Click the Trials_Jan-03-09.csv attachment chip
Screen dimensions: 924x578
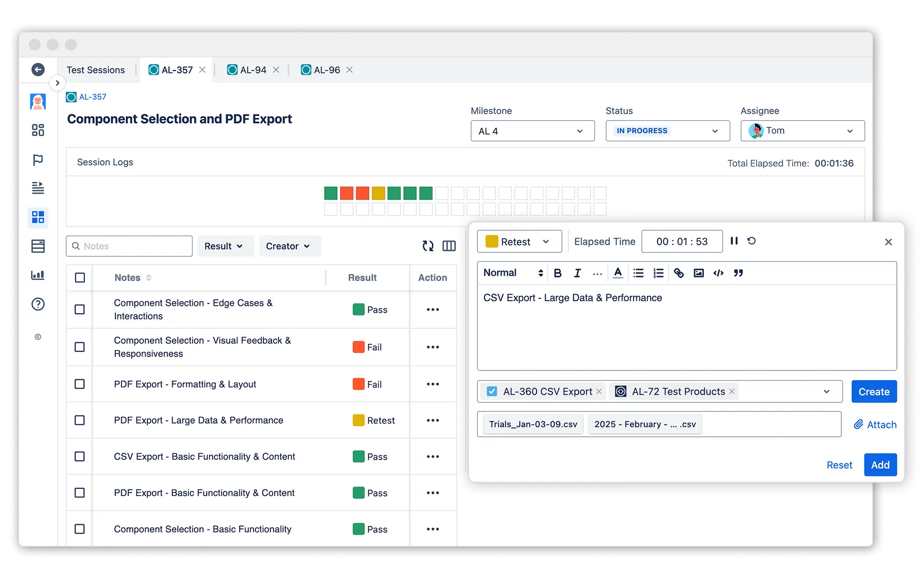tap(533, 424)
